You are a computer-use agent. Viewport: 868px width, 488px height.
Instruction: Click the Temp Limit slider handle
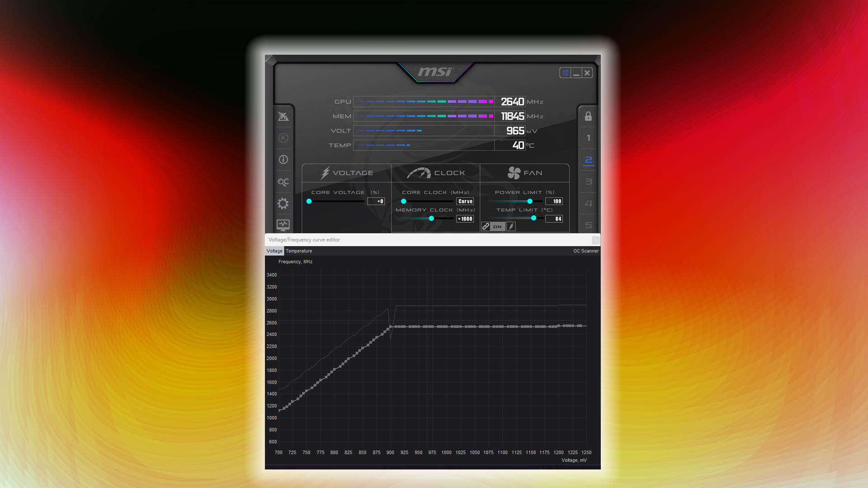tap(534, 218)
